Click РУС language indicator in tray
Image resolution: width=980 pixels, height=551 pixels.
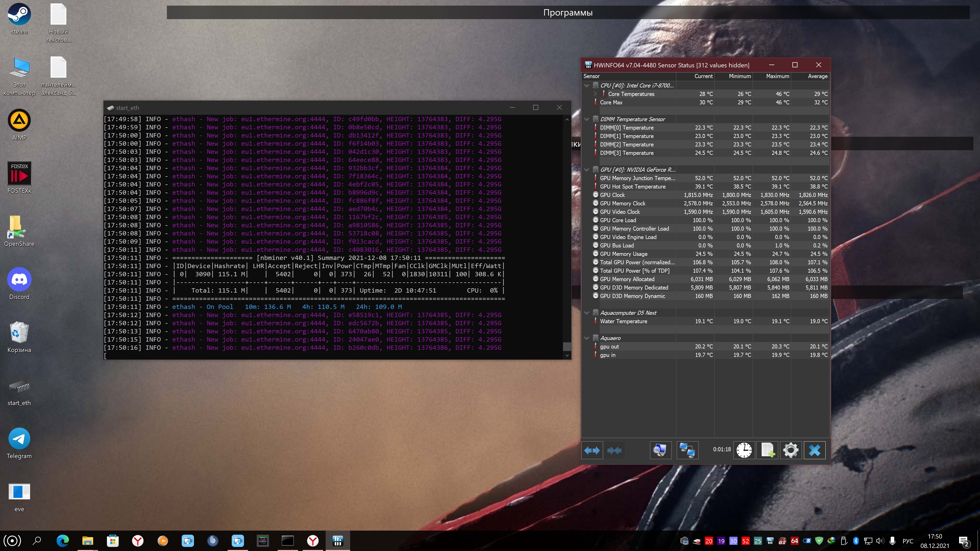tap(908, 541)
